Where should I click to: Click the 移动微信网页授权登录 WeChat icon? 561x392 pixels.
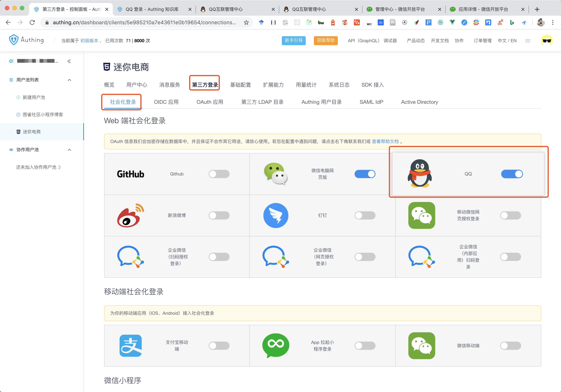coord(422,215)
